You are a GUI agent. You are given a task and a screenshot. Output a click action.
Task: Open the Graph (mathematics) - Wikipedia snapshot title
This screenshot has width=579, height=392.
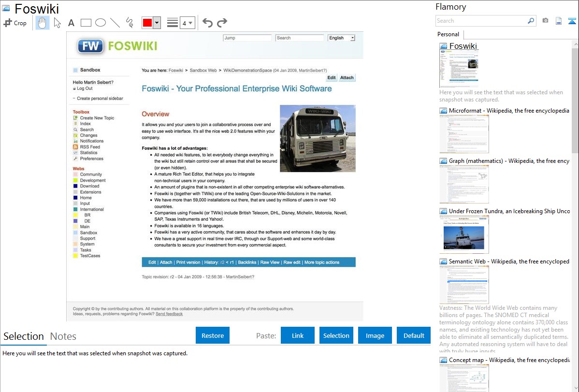click(x=509, y=161)
